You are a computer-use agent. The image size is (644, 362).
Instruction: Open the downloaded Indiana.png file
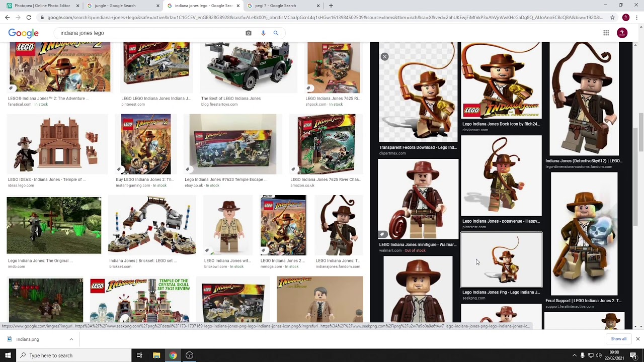click(x=28, y=339)
